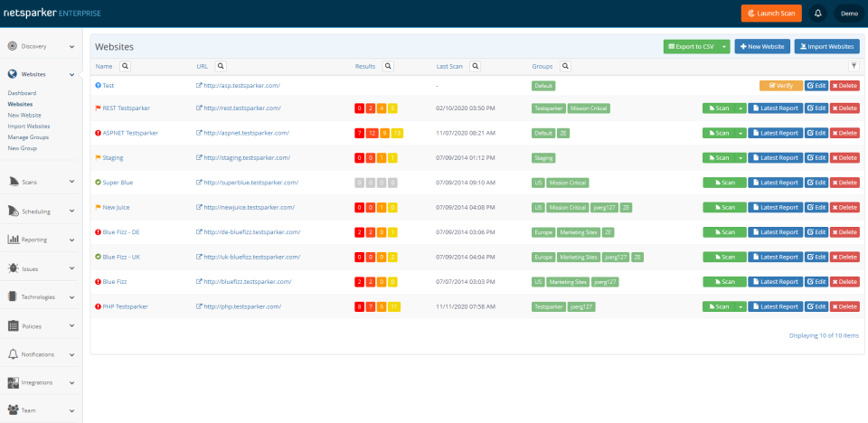Click the New Website button in header
The image size is (868, 423).
pyautogui.click(x=762, y=47)
